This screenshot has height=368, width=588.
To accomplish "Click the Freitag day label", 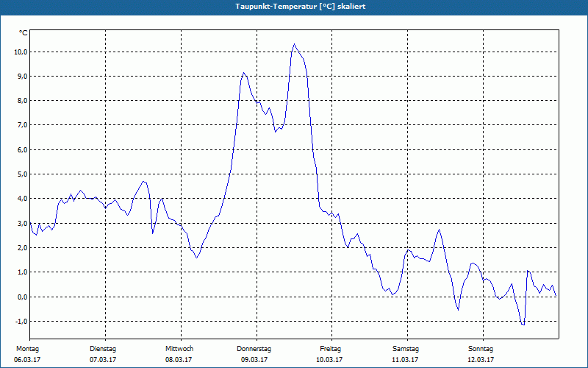I will tap(330, 349).
